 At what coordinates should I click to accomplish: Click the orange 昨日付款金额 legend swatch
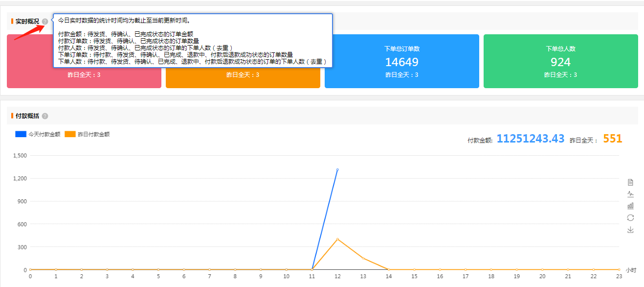[x=70, y=134]
